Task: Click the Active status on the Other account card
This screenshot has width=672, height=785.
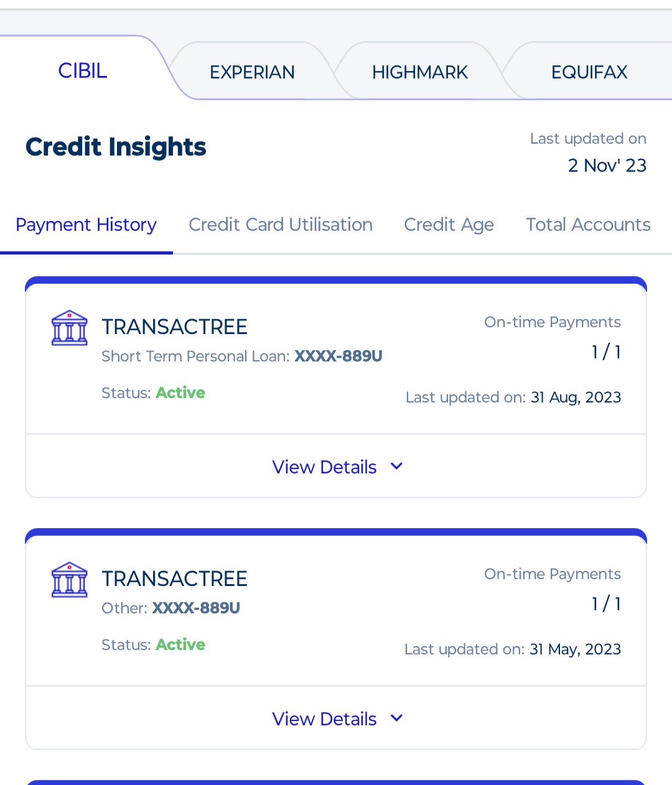Action: 180,645
